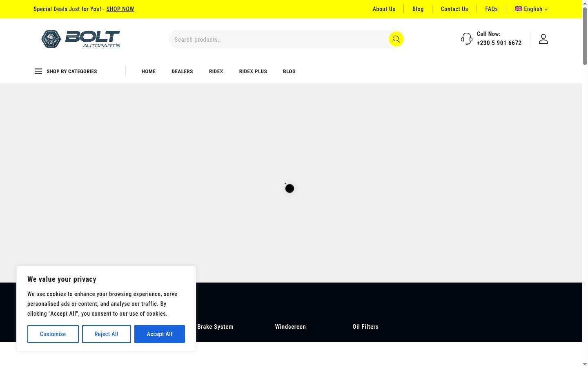Click the vertical scrollbar thumb
588x368 pixels.
pos(585,36)
